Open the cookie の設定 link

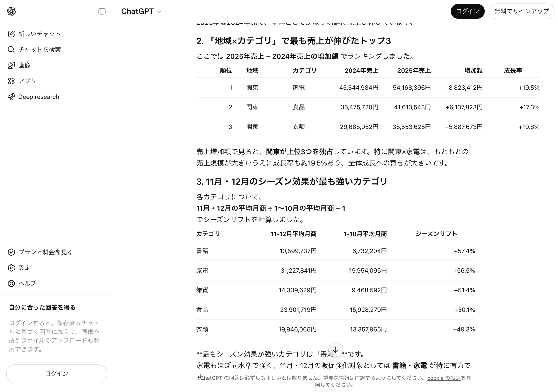tap(444, 378)
